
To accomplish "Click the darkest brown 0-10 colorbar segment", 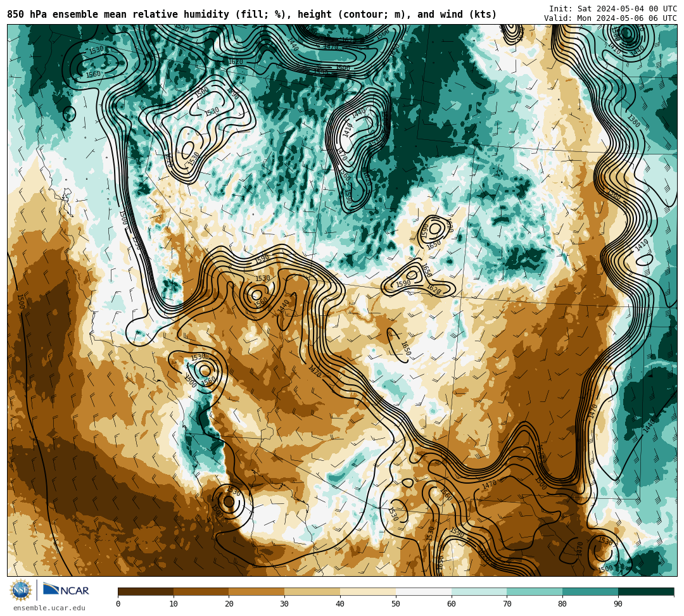I will (146, 591).
